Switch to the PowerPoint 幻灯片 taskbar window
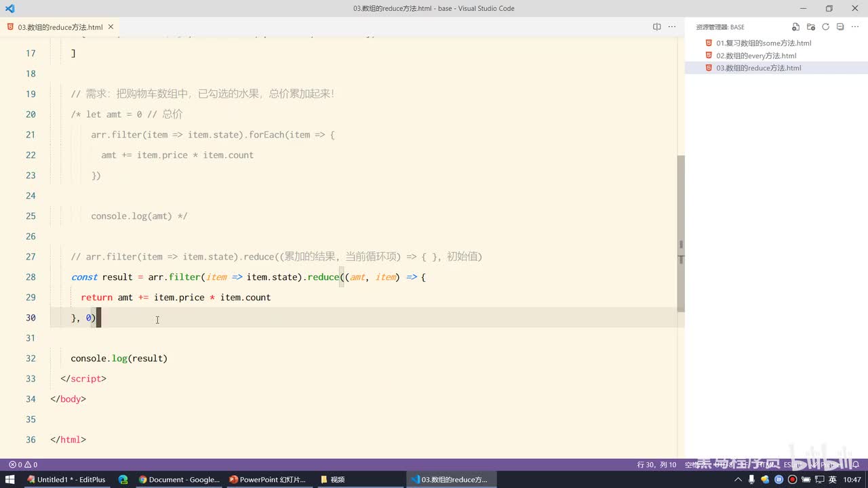Image resolution: width=868 pixels, height=488 pixels. [x=269, y=479]
